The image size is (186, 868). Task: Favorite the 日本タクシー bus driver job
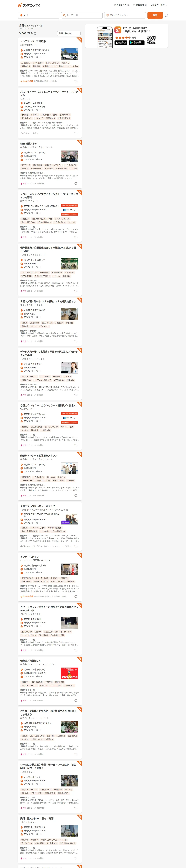point(76,133)
